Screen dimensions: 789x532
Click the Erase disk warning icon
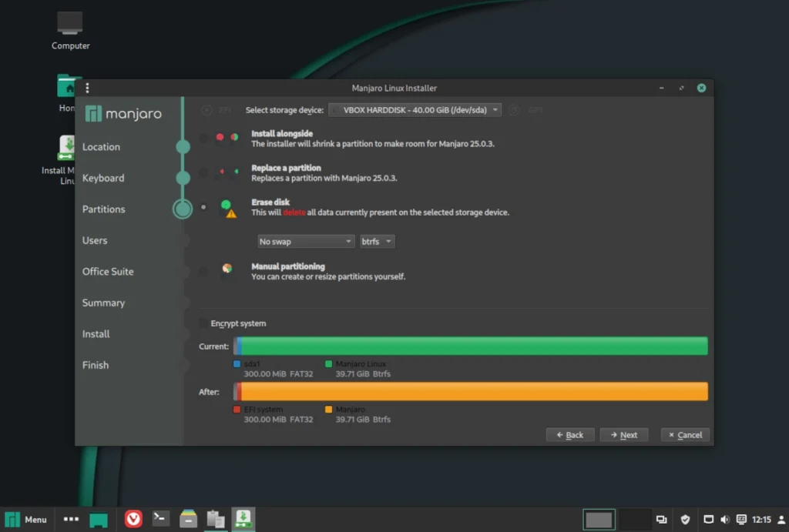click(x=231, y=214)
